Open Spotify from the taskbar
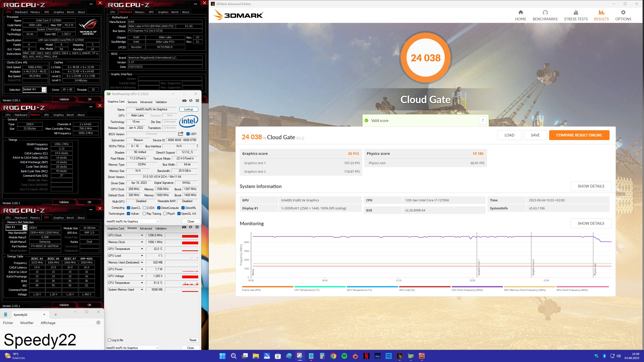 344,356
